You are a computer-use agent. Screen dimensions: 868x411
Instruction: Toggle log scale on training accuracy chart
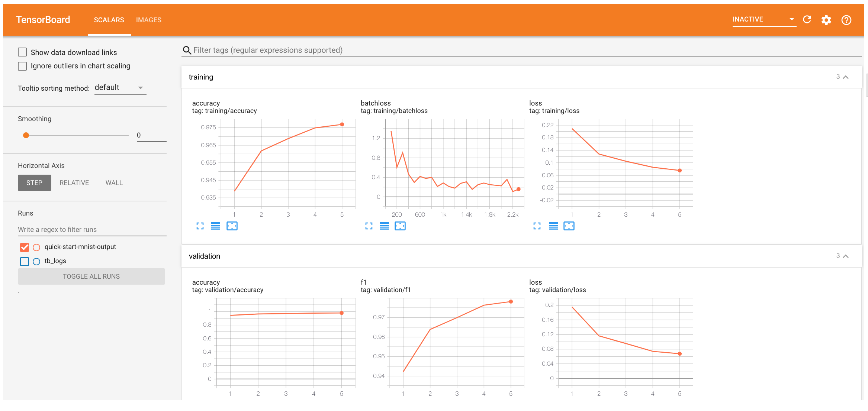click(x=216, y=226)
